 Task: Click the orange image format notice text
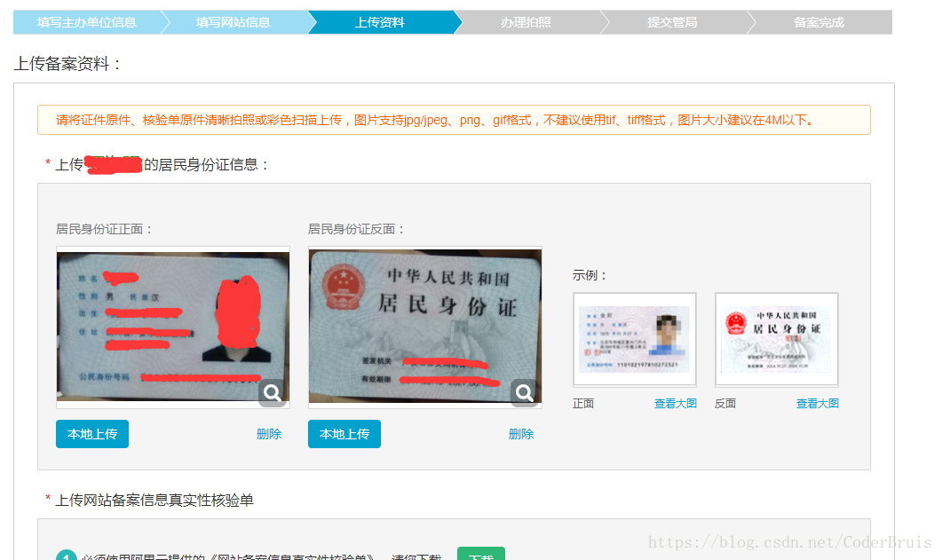coord(435,120)
